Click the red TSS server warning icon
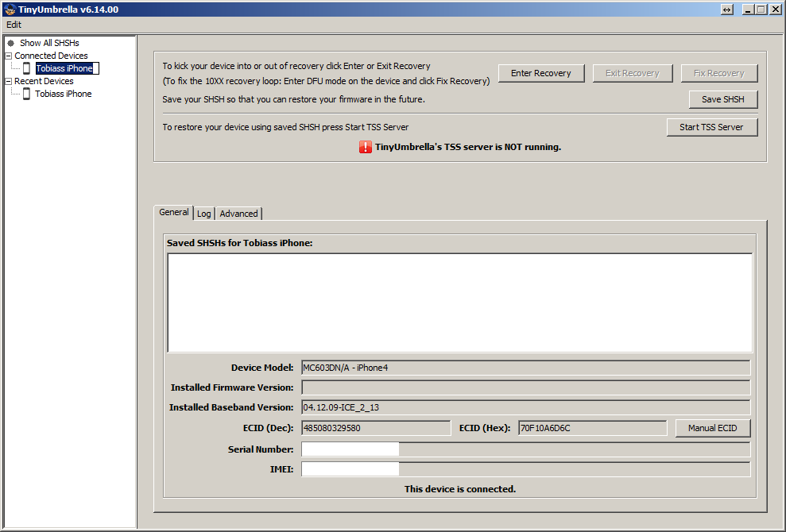Viewport: 786px width, 532px height. 366,147
